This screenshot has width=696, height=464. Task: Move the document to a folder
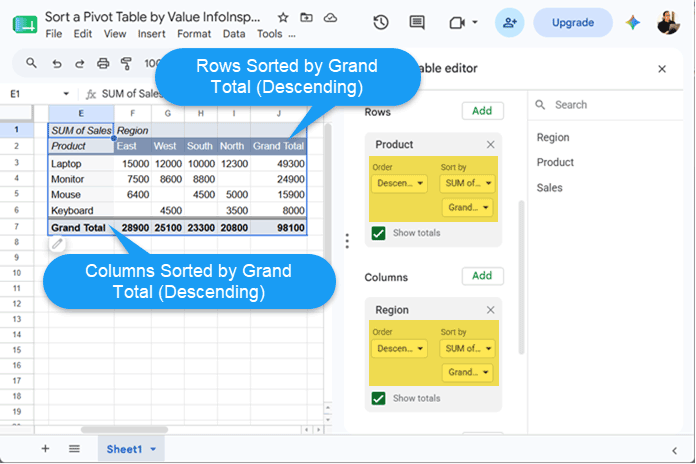point(306,18)
